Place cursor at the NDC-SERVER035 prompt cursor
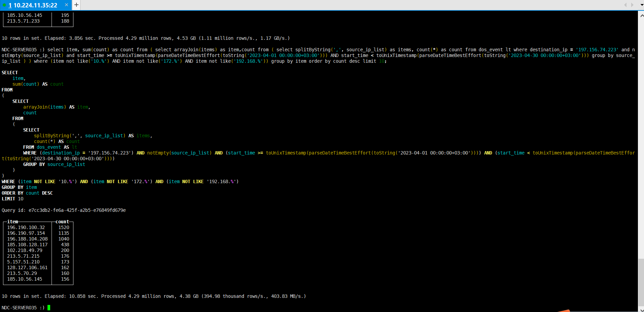The image size is (644, 312). 49,308
